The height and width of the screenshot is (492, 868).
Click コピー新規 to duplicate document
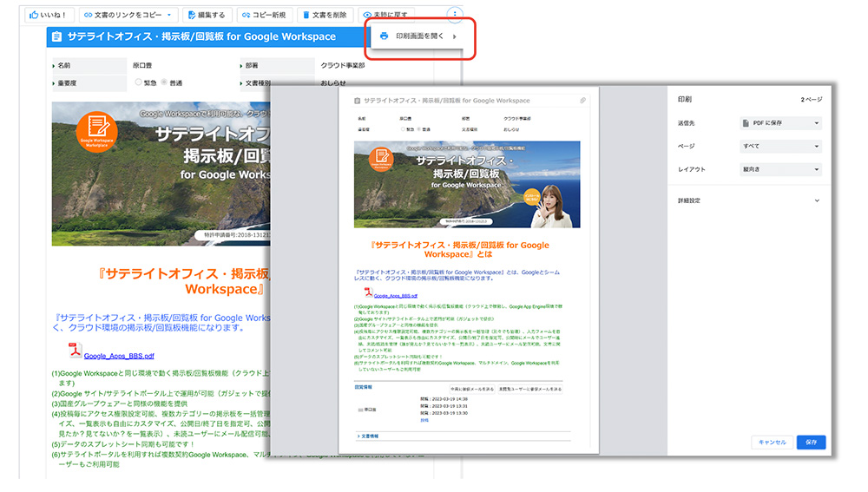(x=264, y=15)
